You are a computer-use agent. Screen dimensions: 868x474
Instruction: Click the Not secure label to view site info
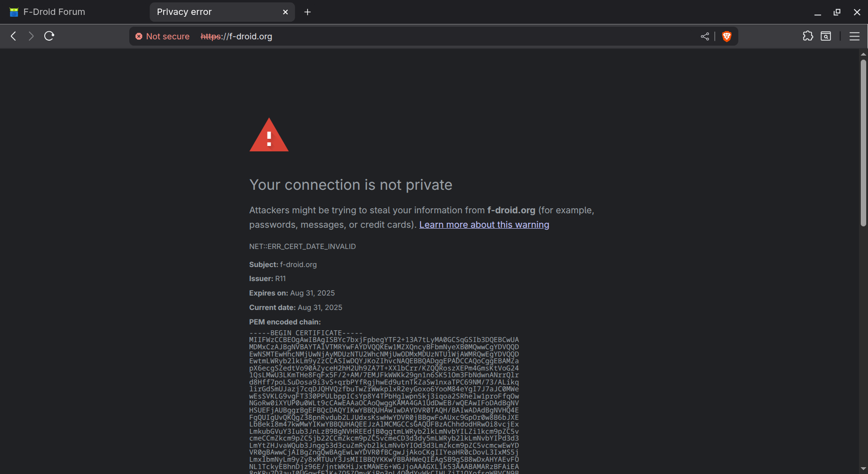pos(167,36)
